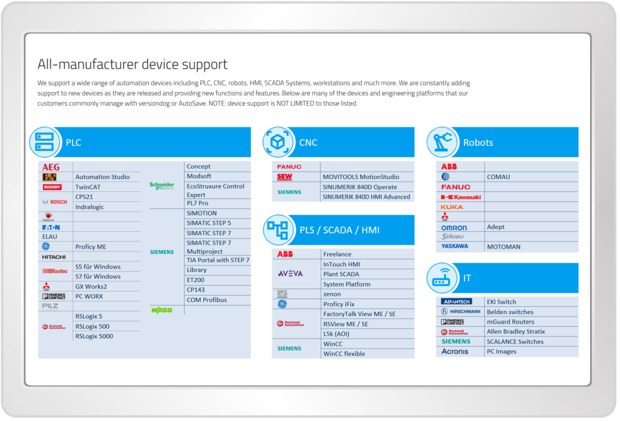Click the Yaskawa logo beside MOTOMAN
Screen dimensions: 620x421
coord(455,246)
